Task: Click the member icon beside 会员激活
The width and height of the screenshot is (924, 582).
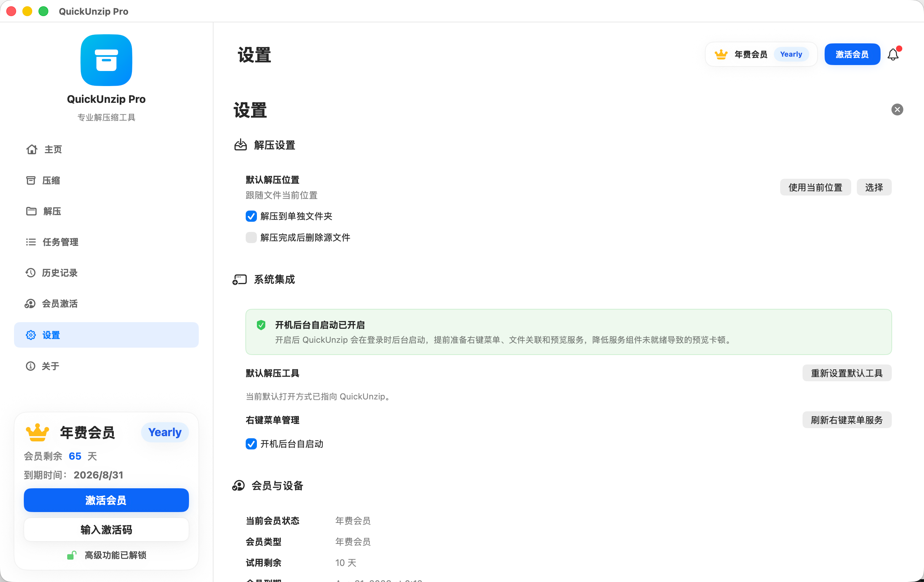Action: pyautogui.click(x=30, y=304)
